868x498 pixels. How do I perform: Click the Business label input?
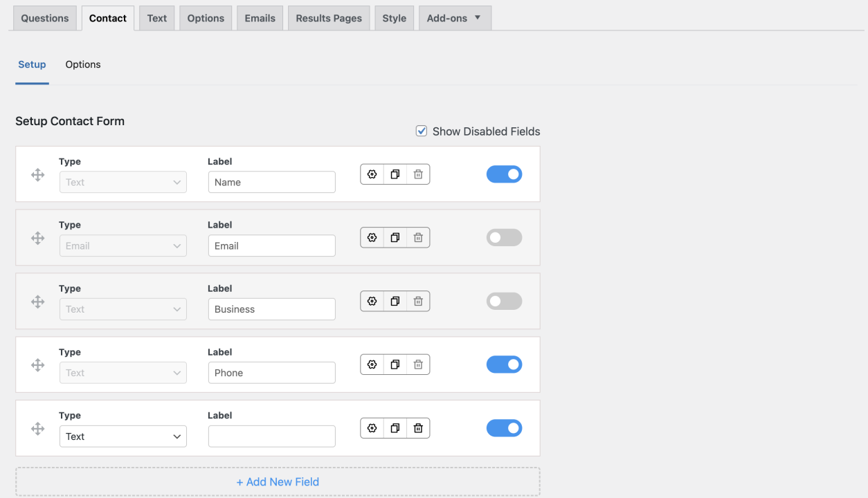[272, 309]
